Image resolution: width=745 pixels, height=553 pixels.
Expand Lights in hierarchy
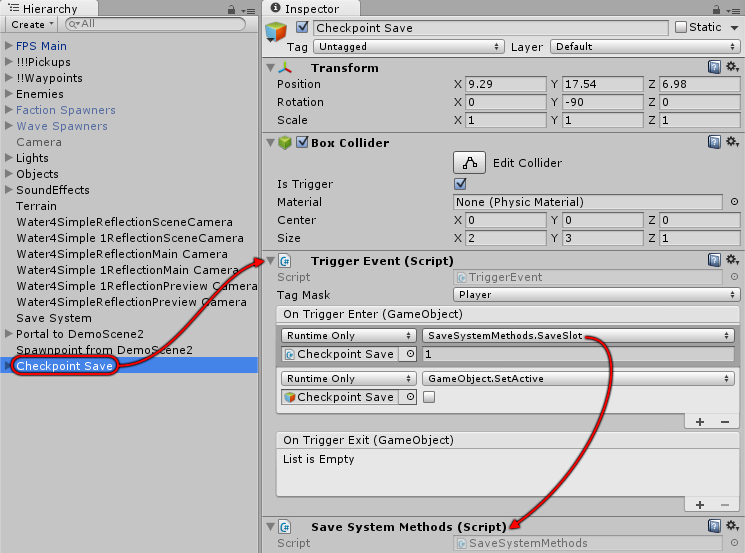(x=8, y=157)
